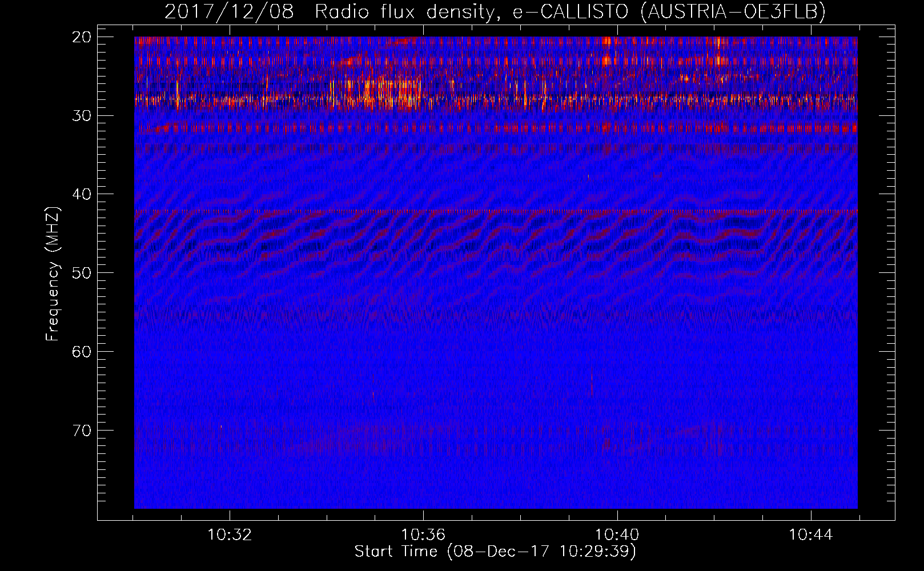This screenshot has height=571, width=924.
Task: Click the vertical red spike near 65 MHz
Action: coord(592,383)
